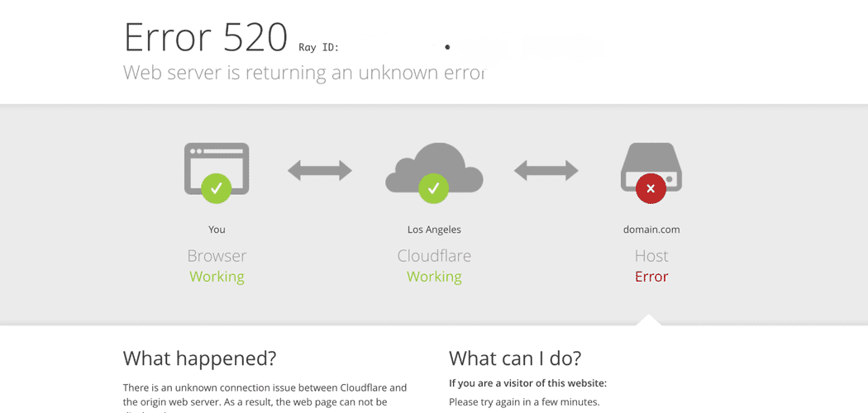Click the double arrow between cloud and host
The image size is (868, 413).
coord(546,170)
